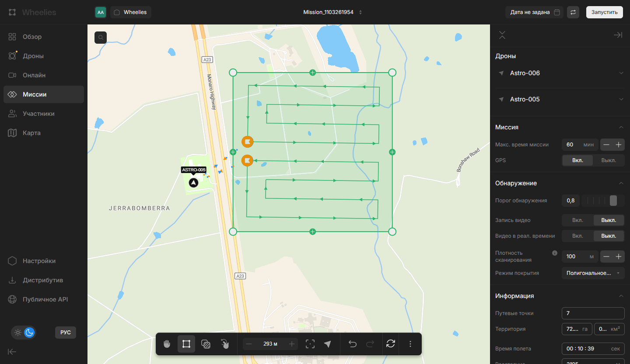The width and height of the screenshot is (630, 364).
Task: Click the undo arrow in toolbar
Action: pos(352,344)
